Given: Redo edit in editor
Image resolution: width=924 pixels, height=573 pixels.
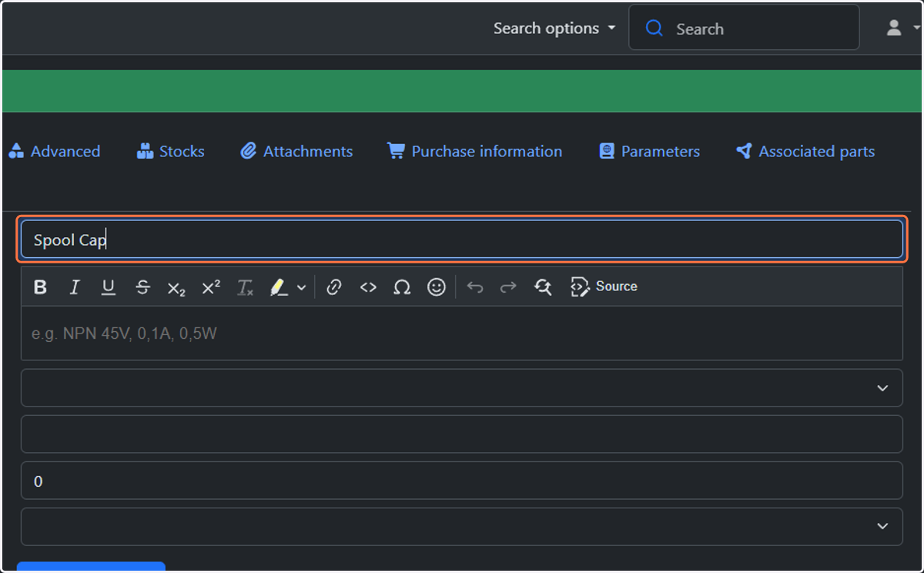Looking at the screenshot, I should [508, 287].
